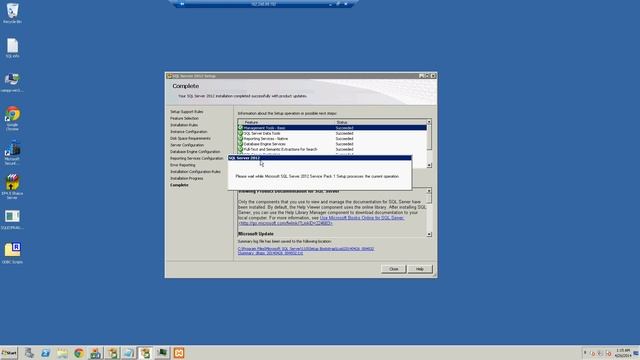Select the Complete step in sidebar
This screenshot has height=360, width=640.
(x=179, y=185)
